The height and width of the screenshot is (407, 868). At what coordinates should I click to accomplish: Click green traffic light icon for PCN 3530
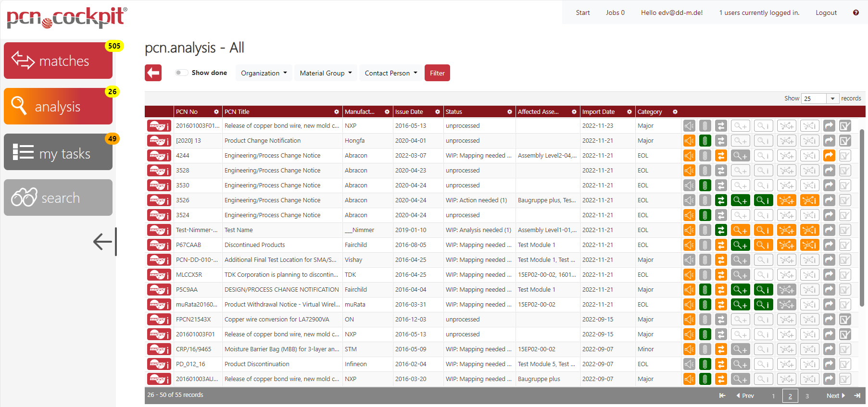[704, 185]
